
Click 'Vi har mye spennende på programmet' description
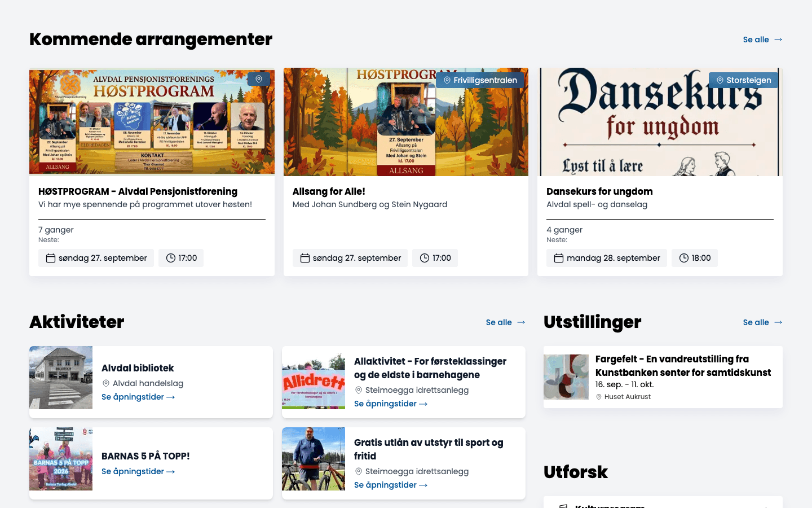[145, 204]
